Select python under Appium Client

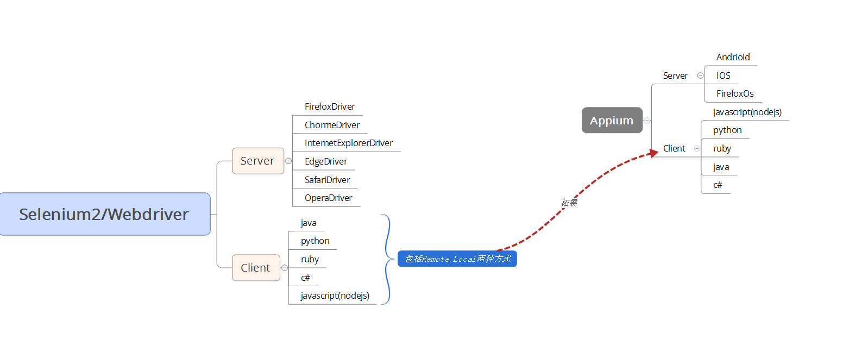click(x=727, y=130)
